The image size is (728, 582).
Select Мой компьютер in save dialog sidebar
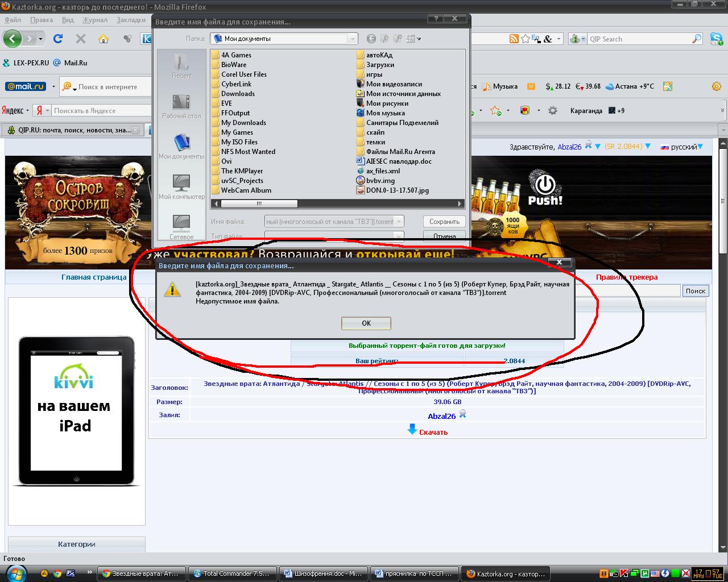[181, 186]
